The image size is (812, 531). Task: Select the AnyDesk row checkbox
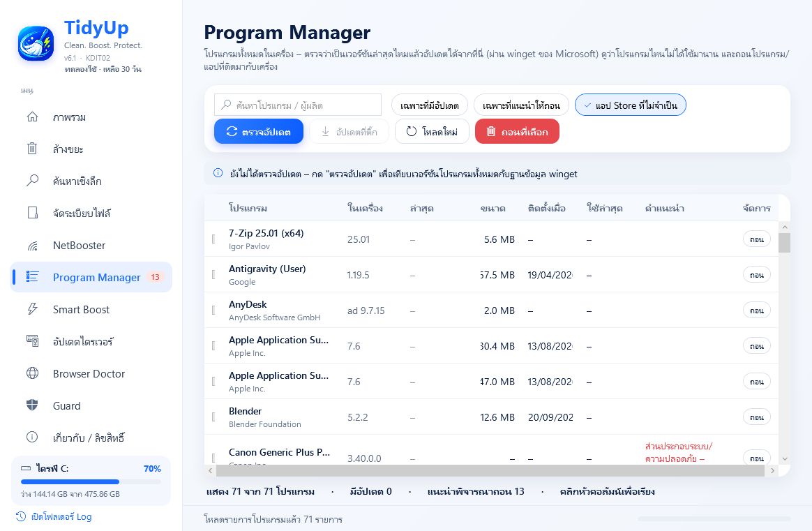coord(213,311)
